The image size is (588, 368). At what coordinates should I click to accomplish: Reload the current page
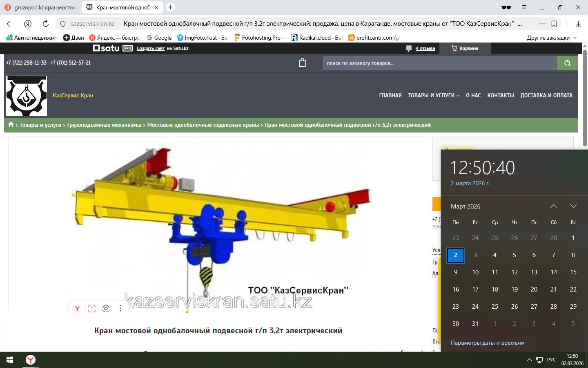[x=46, y=24]
